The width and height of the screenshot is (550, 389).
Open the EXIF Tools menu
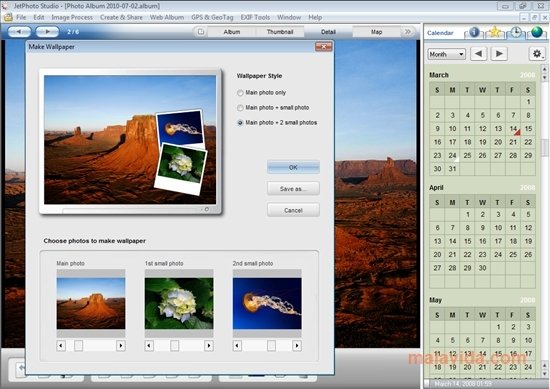[255, 17]
